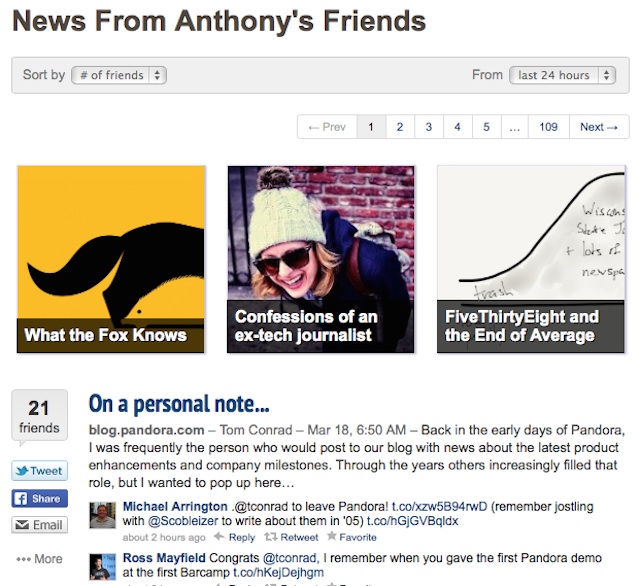Open the From 'last 24 hours' dropdown
Viewport: 640px width, 586px height.
click(562, 75)
